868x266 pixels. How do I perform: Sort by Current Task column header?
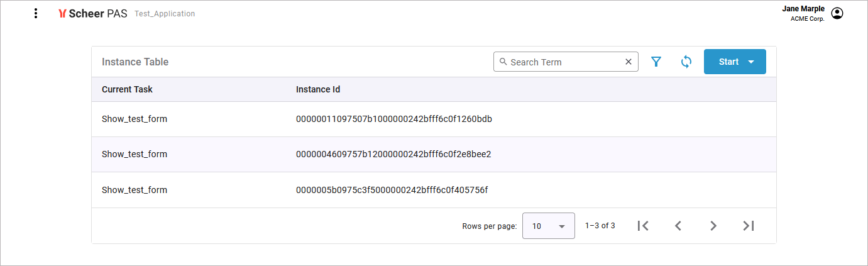click(127, 89)
